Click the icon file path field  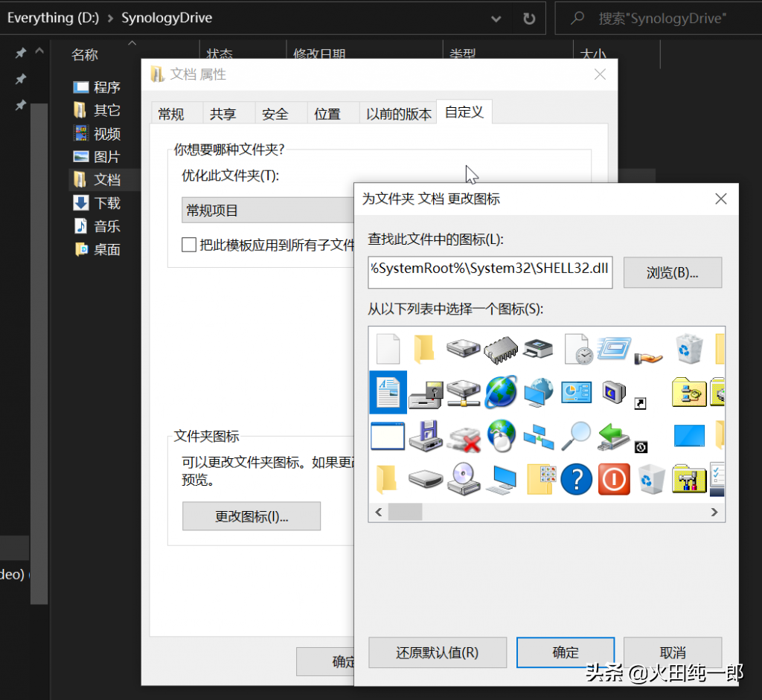pos(490,272)
